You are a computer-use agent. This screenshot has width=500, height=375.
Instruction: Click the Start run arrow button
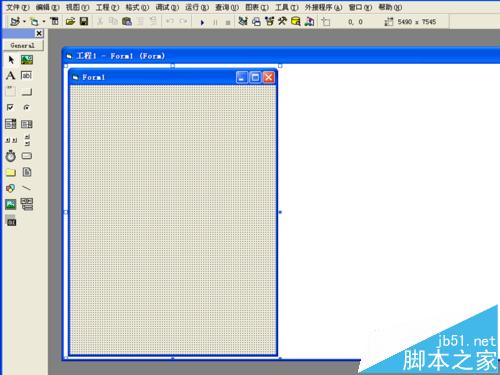(202, 22)
